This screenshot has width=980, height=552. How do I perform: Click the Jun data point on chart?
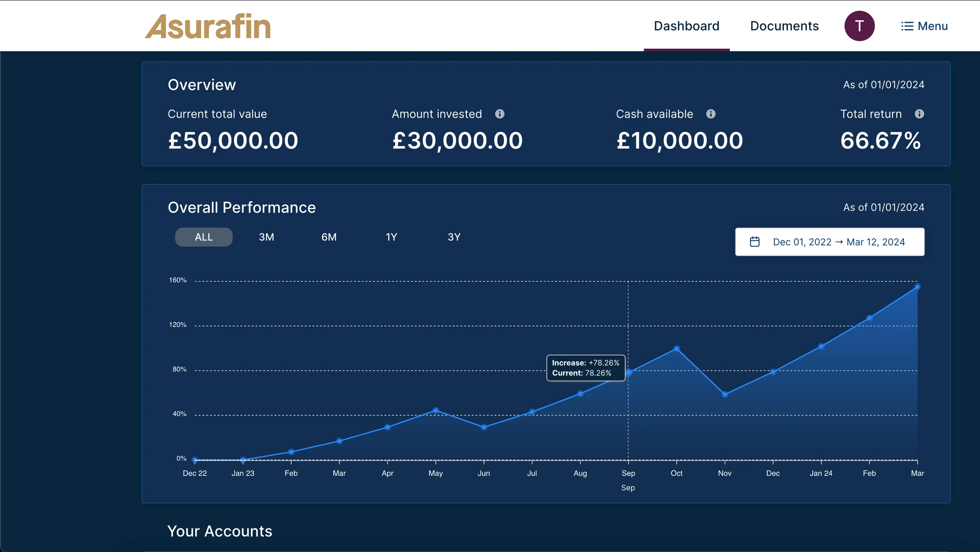click(484, 427)
